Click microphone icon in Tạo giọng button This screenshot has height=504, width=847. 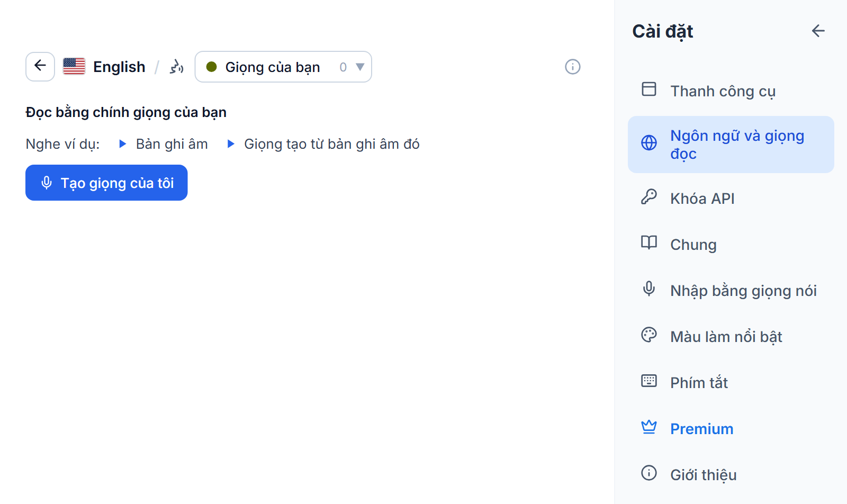47,183
